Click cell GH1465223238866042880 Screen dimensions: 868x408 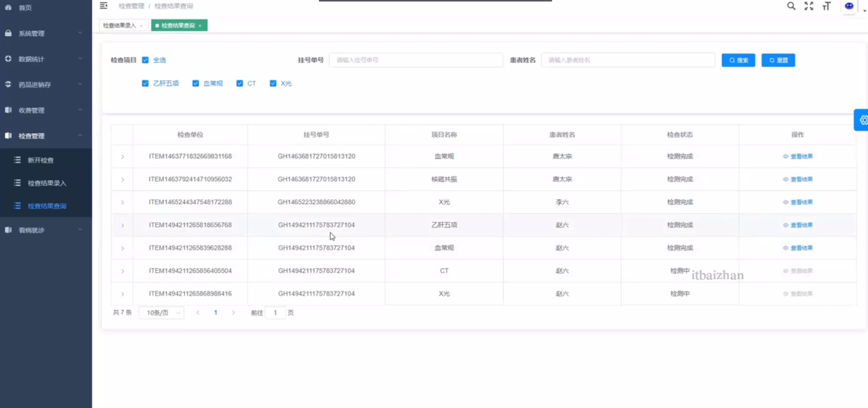click(316, 202)
